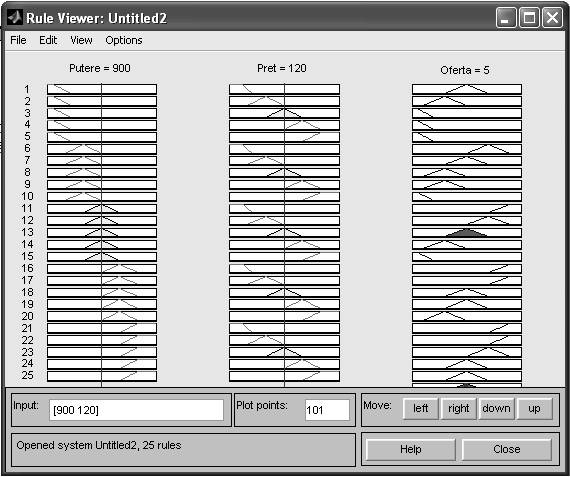Click the Putere plot of rule 1
The width and height of the screenshot is (570, 477).
pos(102,89)
